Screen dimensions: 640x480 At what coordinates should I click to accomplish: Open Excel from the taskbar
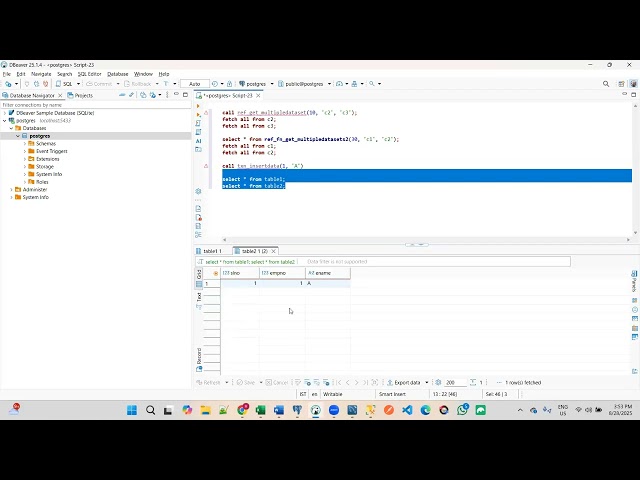[260, 410]
